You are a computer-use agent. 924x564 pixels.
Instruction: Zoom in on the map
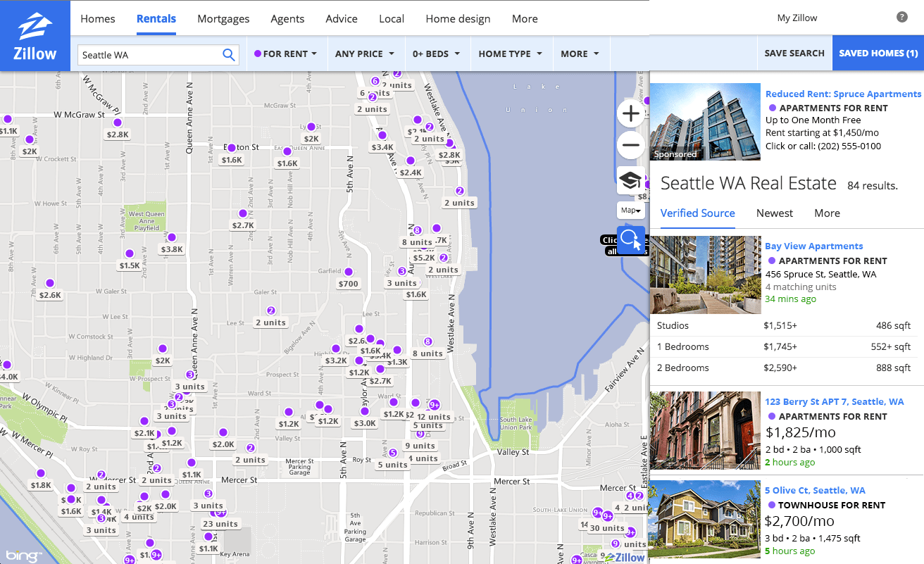click(x=630, y=113)
